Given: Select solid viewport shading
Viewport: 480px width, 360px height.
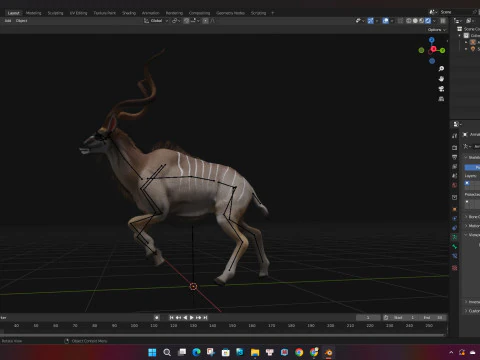Looking at the screenshot, I should tap(415, 21).
